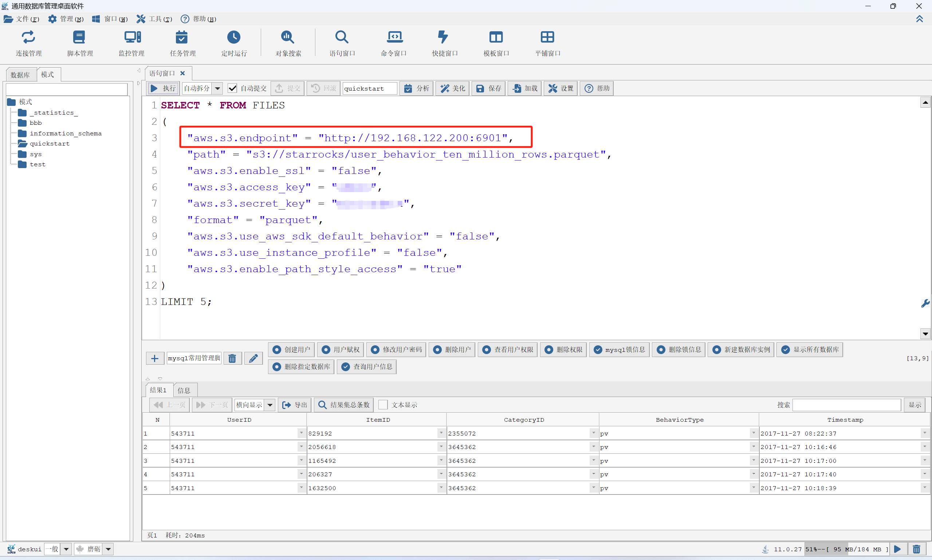Screen dimensions: 932x560
Task: Expand the 自动拆分 dropdown
Action: 217,88
